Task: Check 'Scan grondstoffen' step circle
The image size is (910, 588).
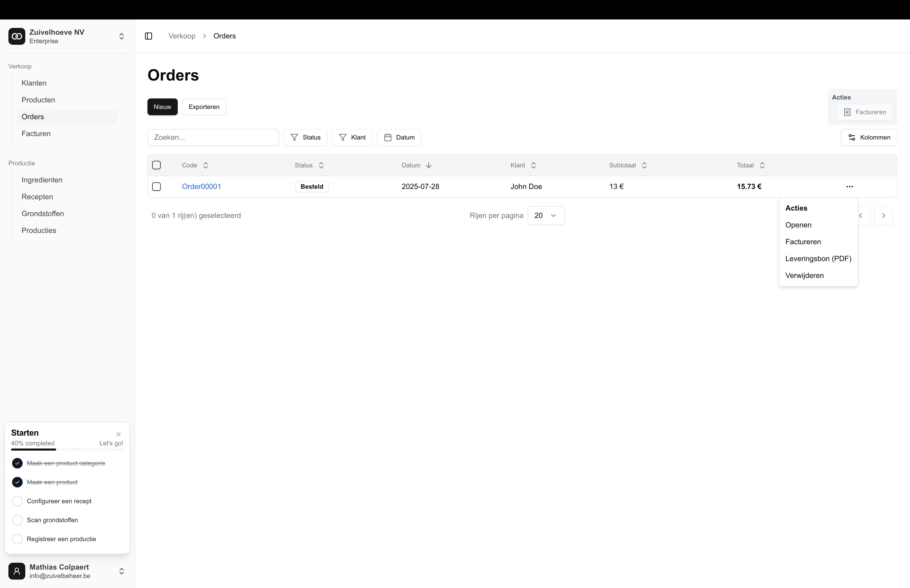Action: pyautogui.click(x=17, y=520)
